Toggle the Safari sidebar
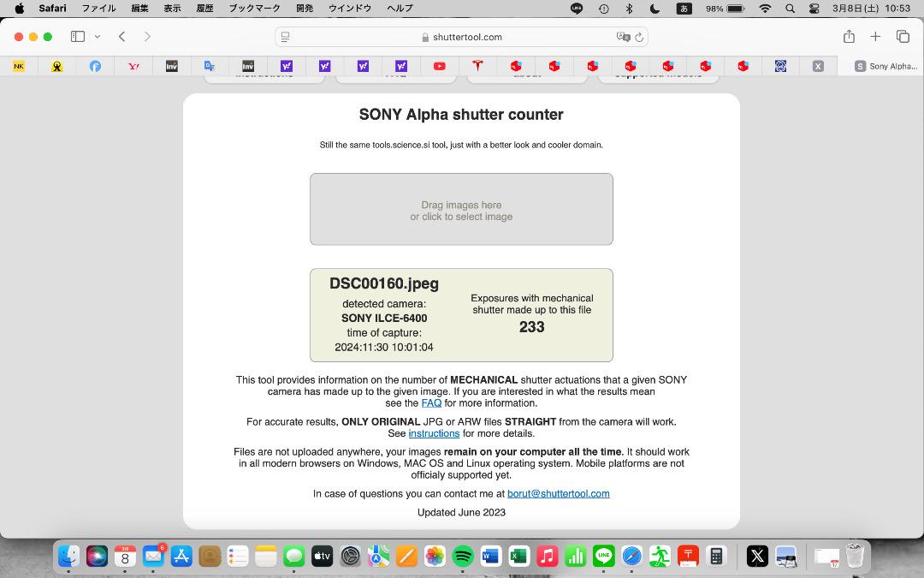The width and height of the screenshot is (924, 578). (78, 37)
